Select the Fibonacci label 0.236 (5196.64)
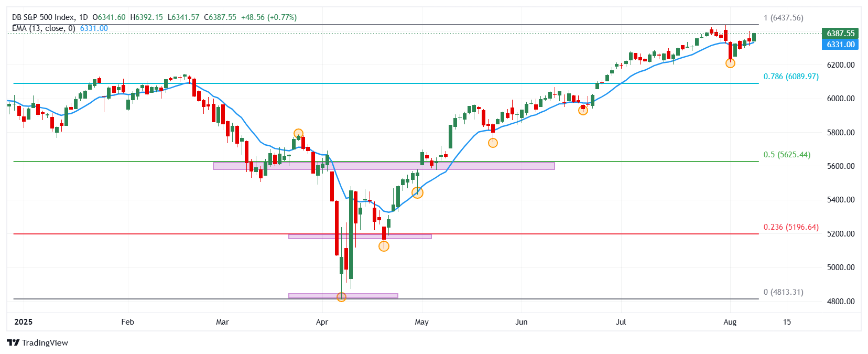 (791, 227)
